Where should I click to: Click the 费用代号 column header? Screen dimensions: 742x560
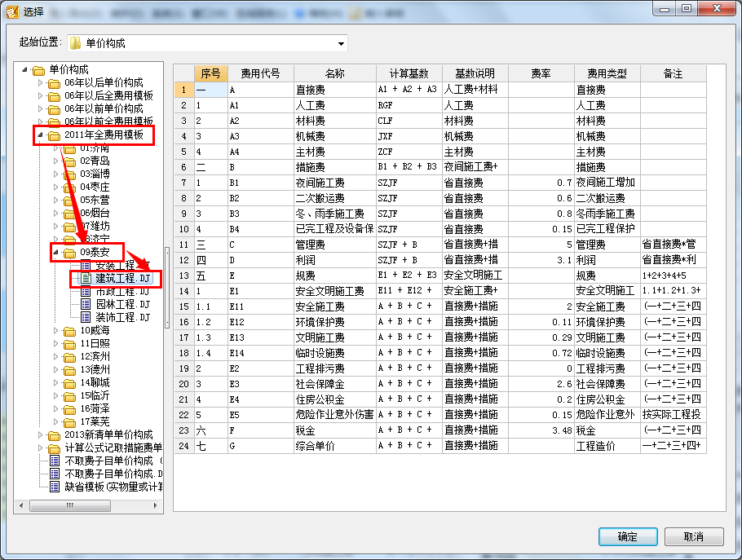click(260, 73)
